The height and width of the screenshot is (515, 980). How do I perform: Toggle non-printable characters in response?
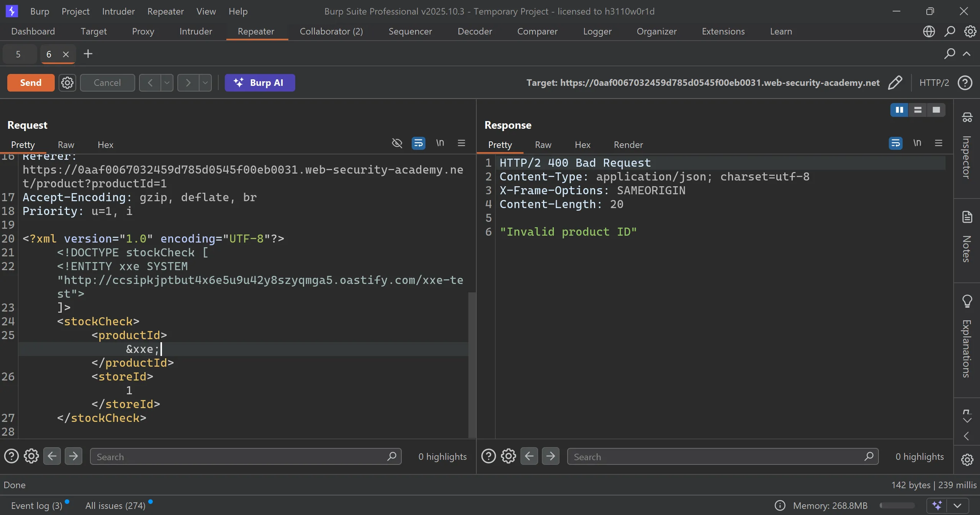[917, 143]
